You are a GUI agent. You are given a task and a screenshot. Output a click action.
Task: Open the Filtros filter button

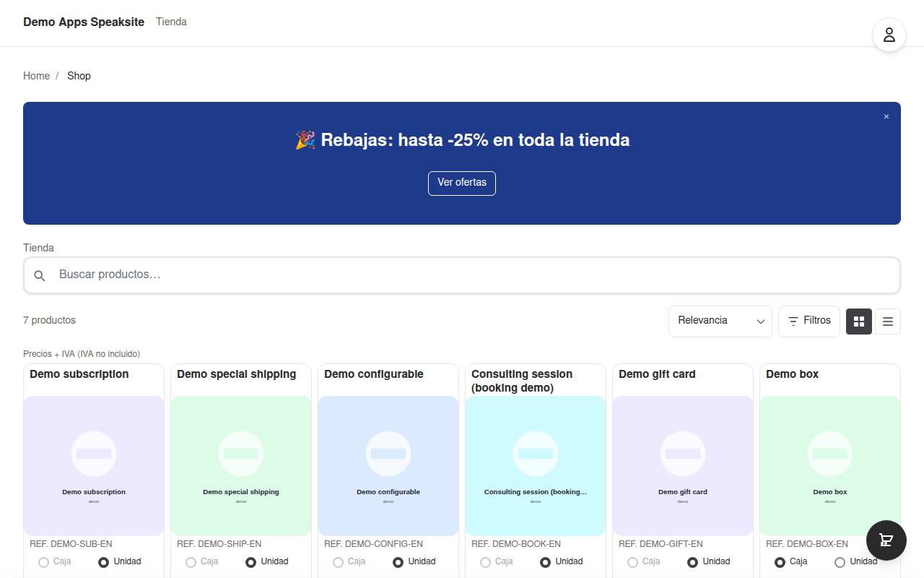click(808, 321)
